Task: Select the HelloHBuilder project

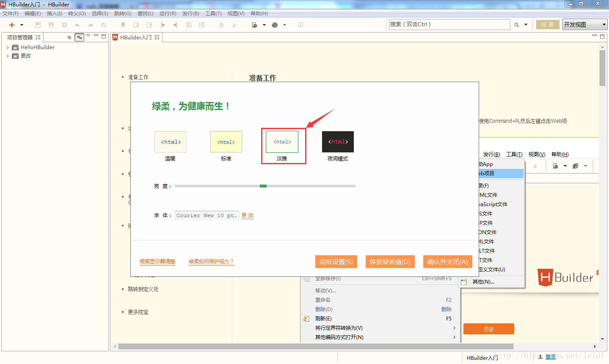Action: coord(38,47)
